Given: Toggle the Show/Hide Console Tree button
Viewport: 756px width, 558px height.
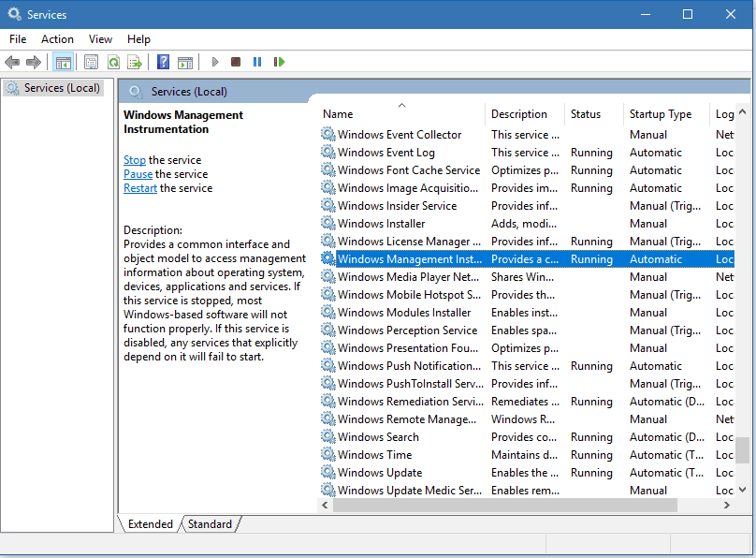Looking at the screenshot, I should coord(64,62).
